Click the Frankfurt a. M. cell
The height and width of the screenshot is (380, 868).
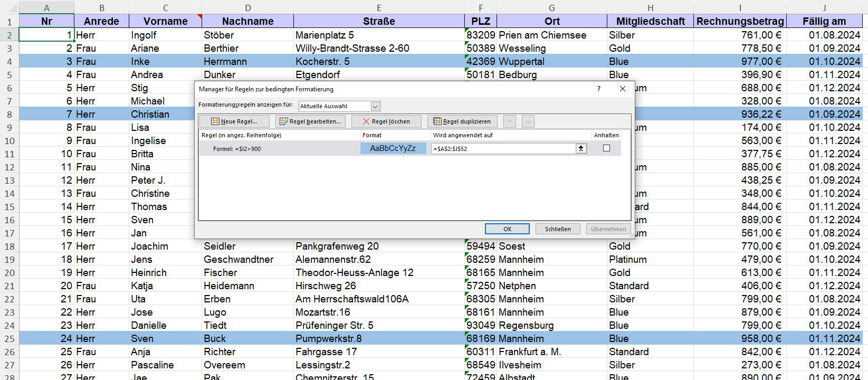(x=552, y=351)
